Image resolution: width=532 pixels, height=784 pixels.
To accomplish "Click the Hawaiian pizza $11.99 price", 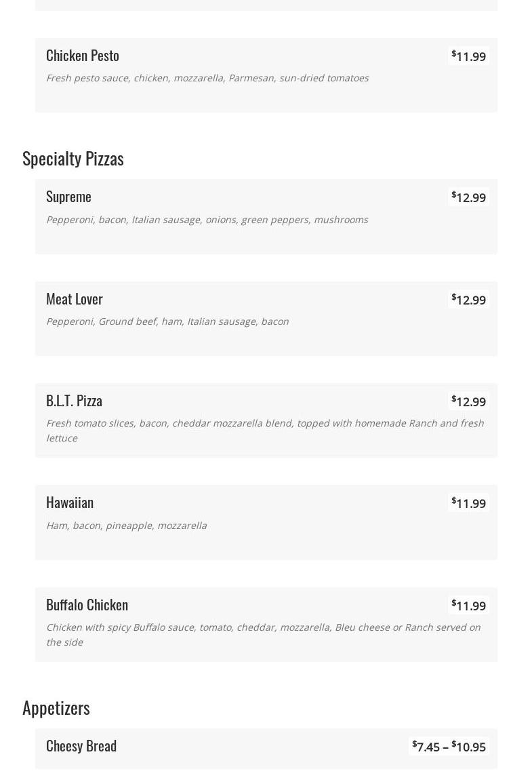I will click(469, 503).
